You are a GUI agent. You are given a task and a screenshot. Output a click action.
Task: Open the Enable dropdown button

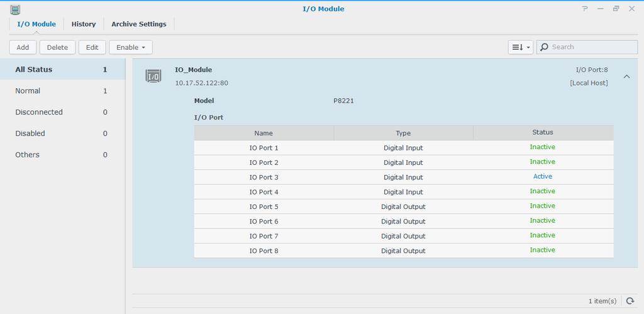tap(131, 47)
